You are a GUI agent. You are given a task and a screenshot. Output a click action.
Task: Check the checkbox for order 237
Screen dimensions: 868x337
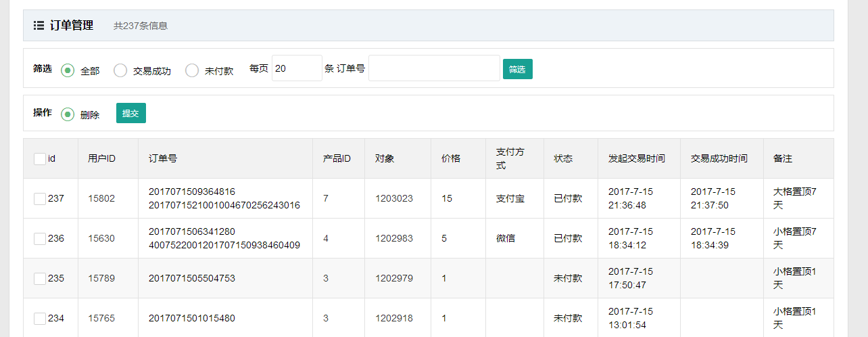(x=40, y=199)
